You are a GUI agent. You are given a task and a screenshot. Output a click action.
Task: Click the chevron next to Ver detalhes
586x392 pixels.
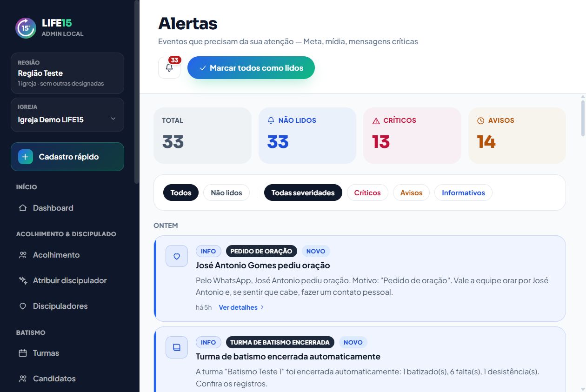[x=262, y=307]
